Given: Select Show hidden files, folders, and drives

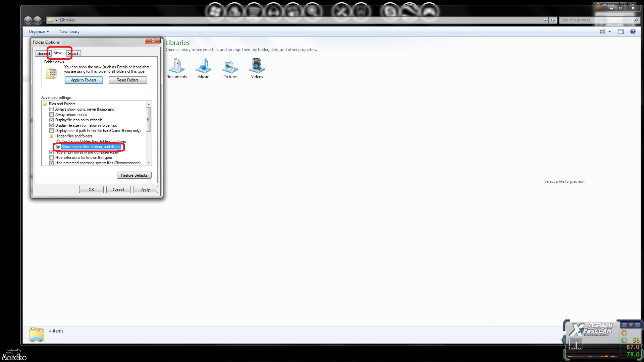Looking at the screenshot, I should [x=58, y=147].
